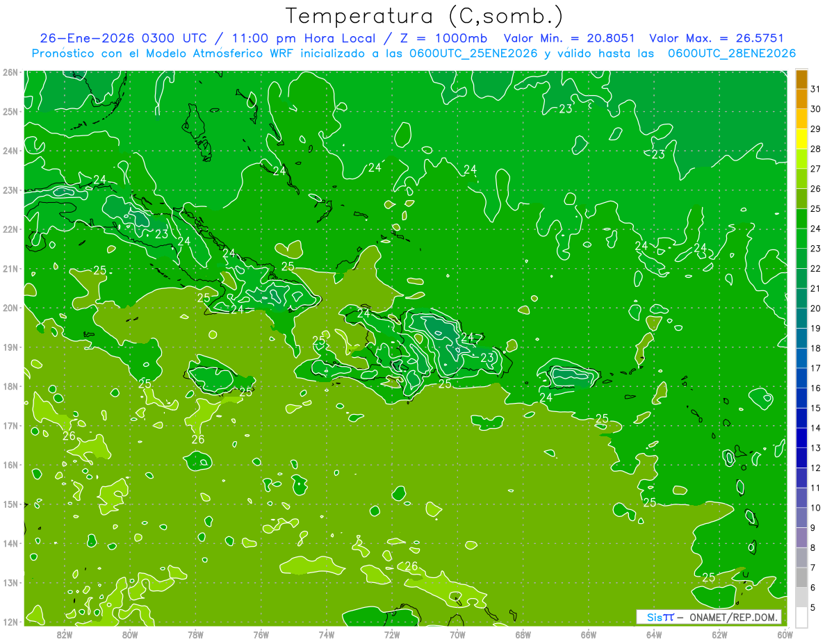Click the 'ONAMET/REP.DOM.' source label

coord(735,618)
